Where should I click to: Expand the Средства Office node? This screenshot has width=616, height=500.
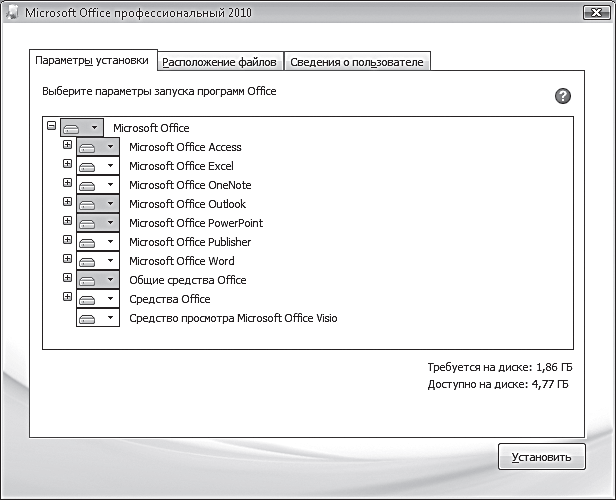tap(68, 297)
